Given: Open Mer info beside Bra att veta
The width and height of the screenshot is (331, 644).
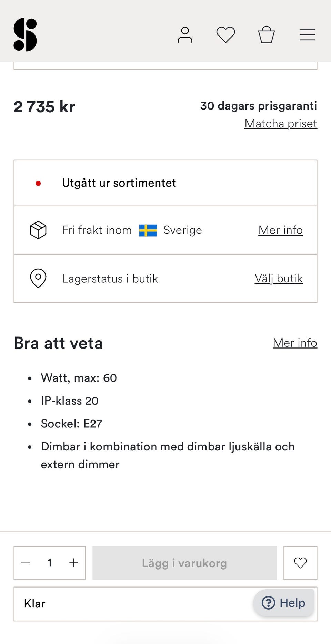Looking at the screenshot, I should coord(295,343).
